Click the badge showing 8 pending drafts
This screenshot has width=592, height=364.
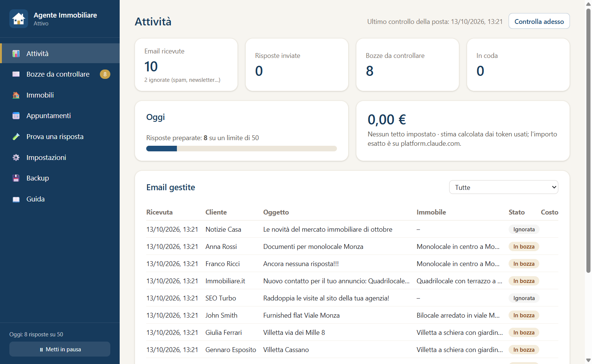105,74
